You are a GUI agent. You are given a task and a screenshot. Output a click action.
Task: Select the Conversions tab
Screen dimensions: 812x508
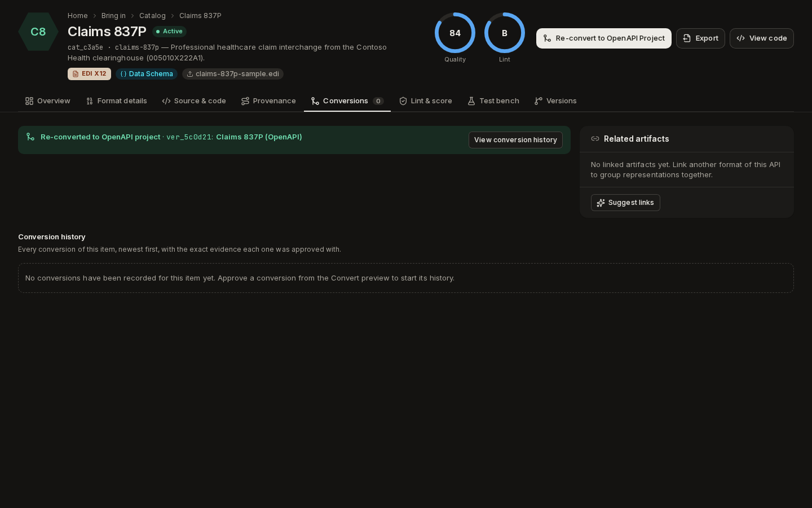pyautogui.click(x=347, y=101)
